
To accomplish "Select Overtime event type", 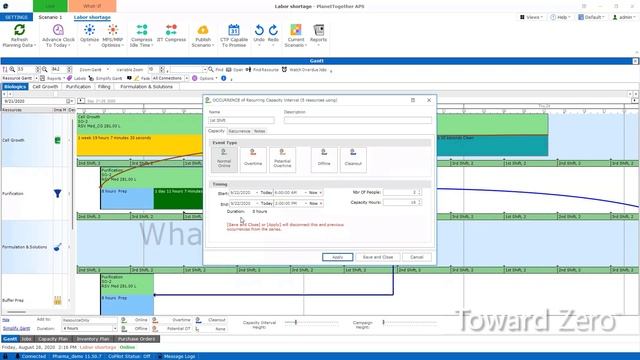I will (253, 160).
